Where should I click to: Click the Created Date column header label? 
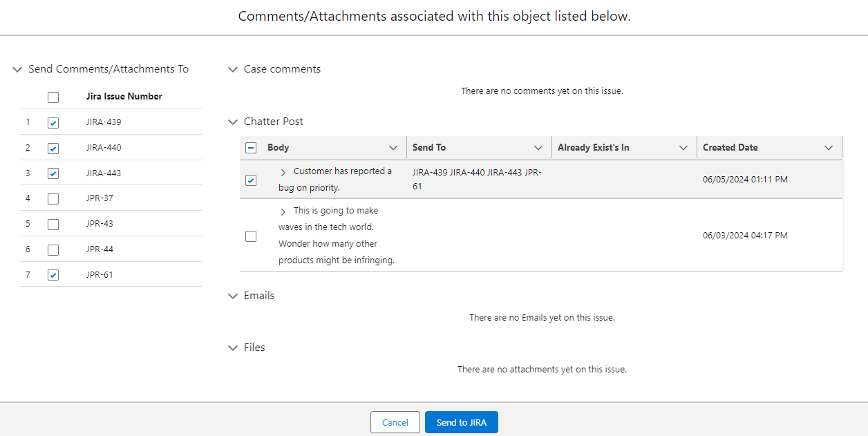(x=730, y=148)
